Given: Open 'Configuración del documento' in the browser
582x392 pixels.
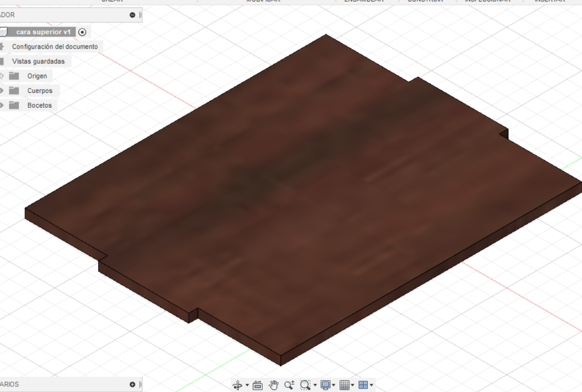Looking at the screenshot, I should (x=55, y=46).
